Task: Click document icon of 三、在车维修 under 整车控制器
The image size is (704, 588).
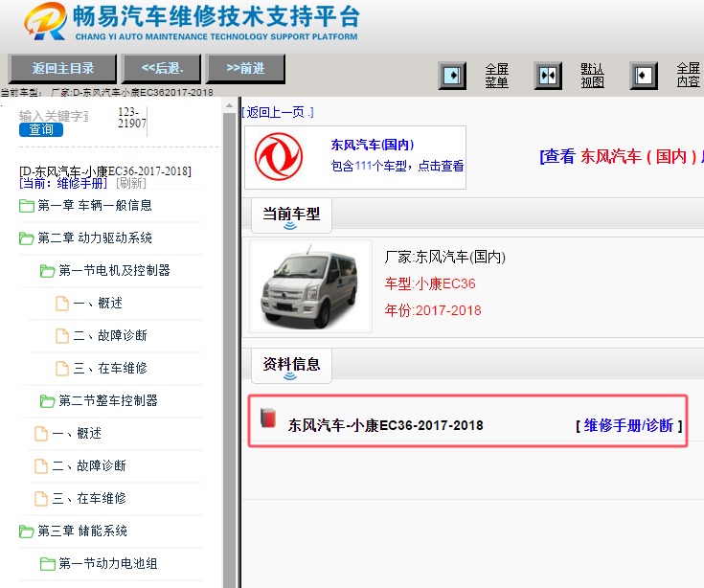Action: click(x=41, y=499)
